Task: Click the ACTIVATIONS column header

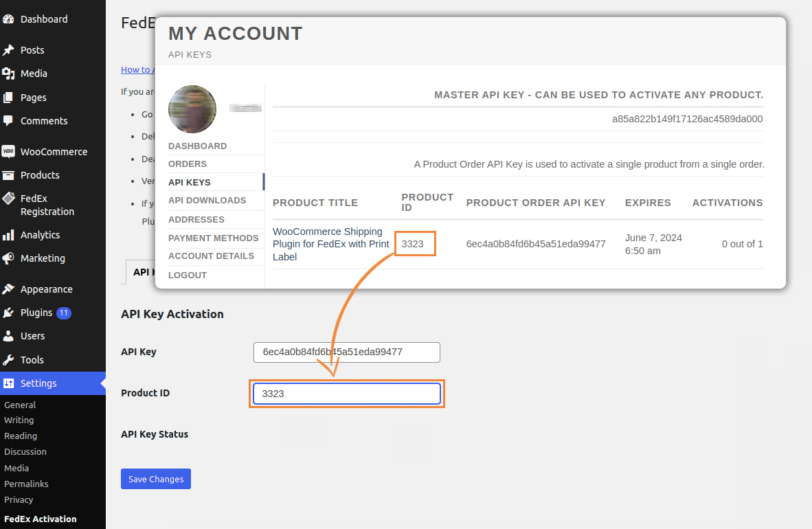Action: pyautogui.click(x=728, y=203)
